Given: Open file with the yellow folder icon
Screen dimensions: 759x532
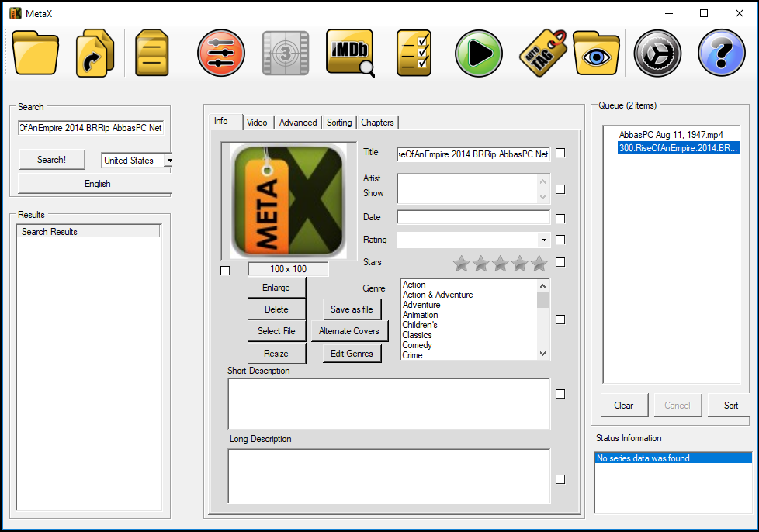Looking at the screenshot, I should pyautogui.click(x=36, y=53).
